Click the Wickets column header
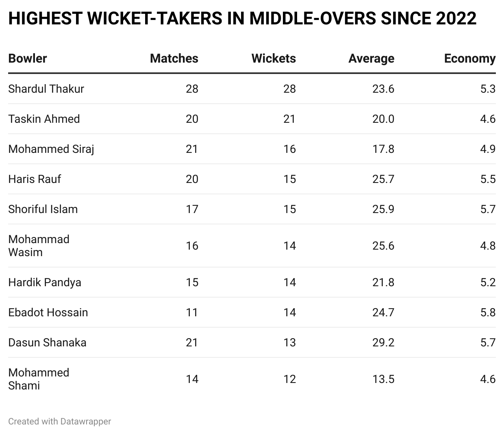The width and height of the screenshot is (504, 435). click(x=274, y=59)
